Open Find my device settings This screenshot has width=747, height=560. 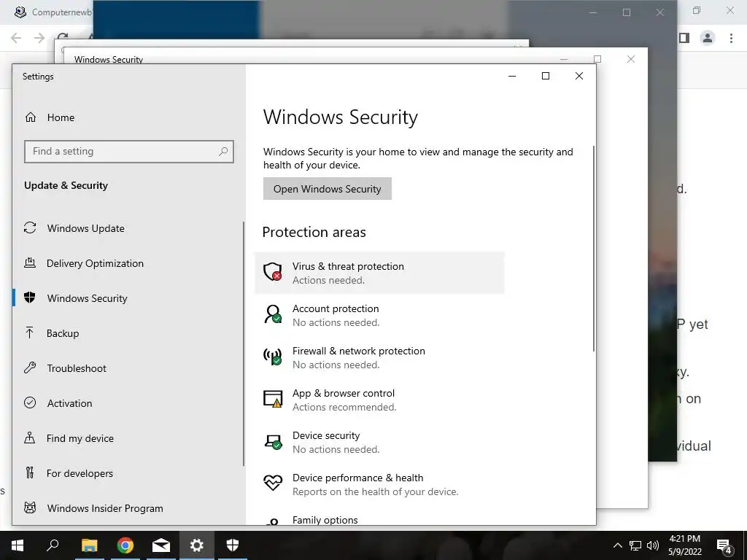128,438
